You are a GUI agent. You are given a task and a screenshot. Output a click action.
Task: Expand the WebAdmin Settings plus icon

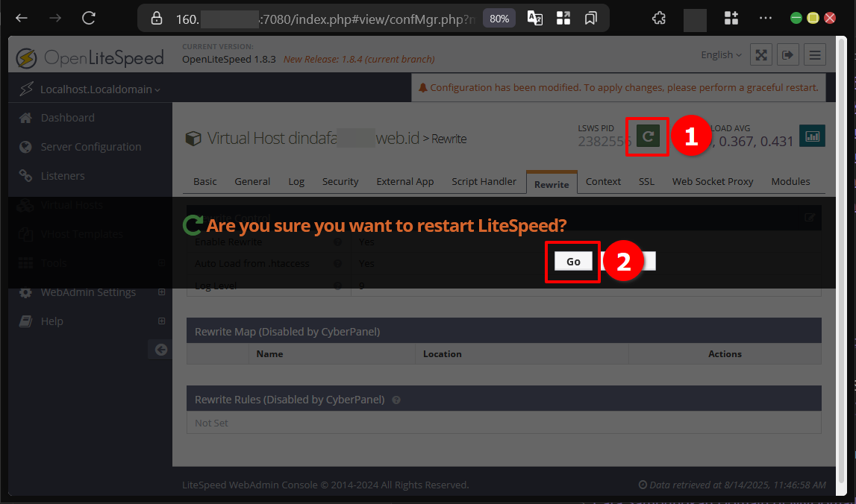point(162,292)
